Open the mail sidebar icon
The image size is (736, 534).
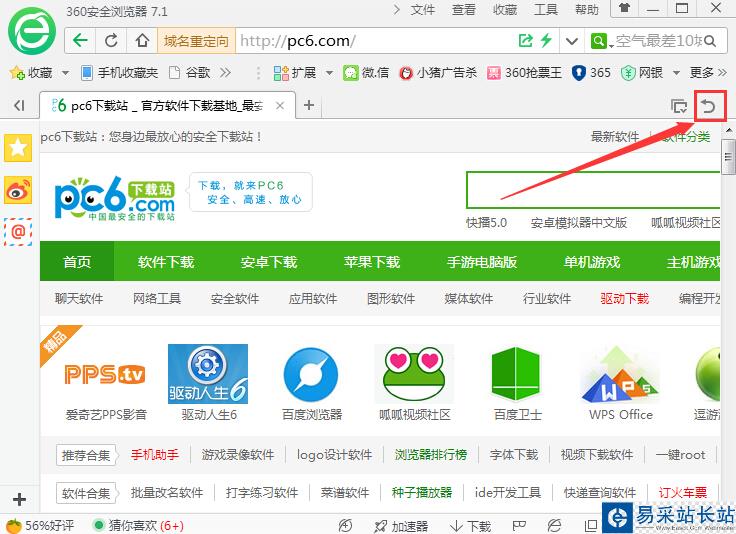[x=18, y=232]
